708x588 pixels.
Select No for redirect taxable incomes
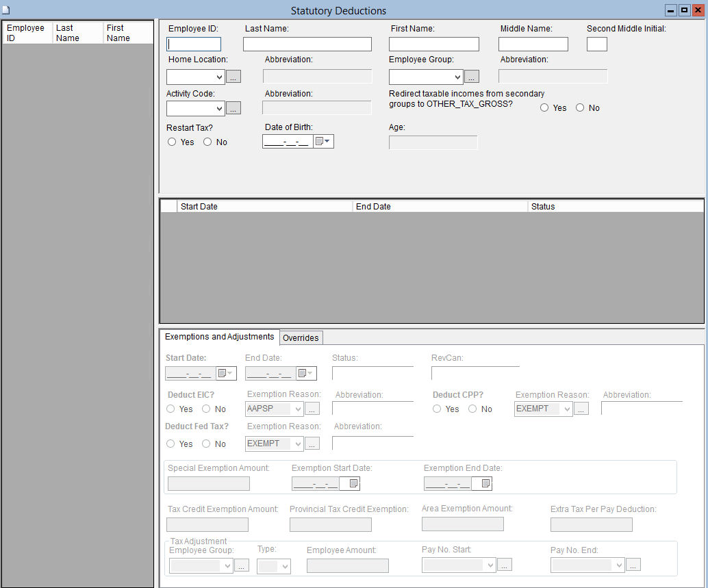580,107
